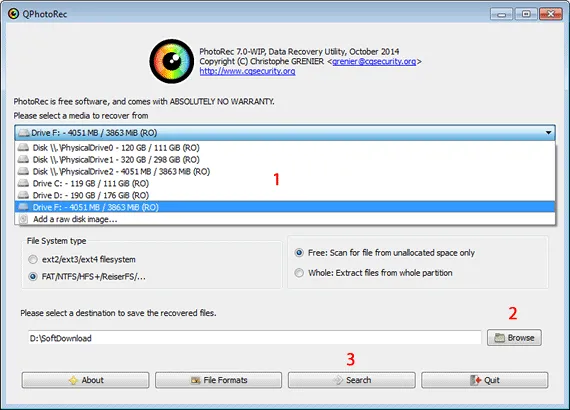Viewport: 570px width, 410px height.
Task: Click the QPhotoRec title bar app icon
Action: (13, 14)
